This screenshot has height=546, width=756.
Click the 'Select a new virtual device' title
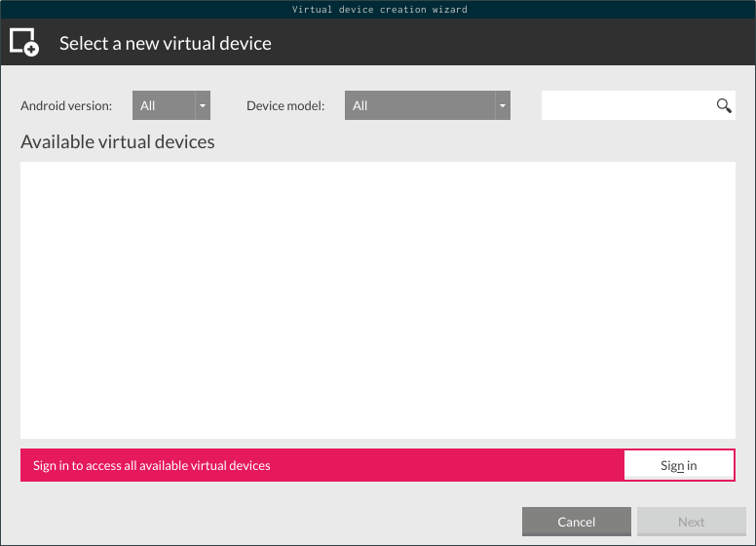(x=166, y=44)
